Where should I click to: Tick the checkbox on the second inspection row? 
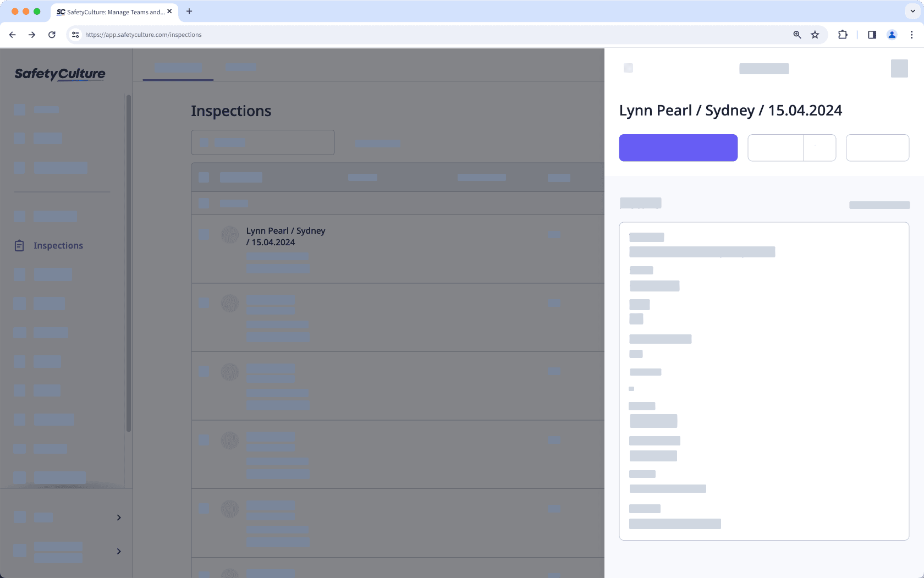204,303
